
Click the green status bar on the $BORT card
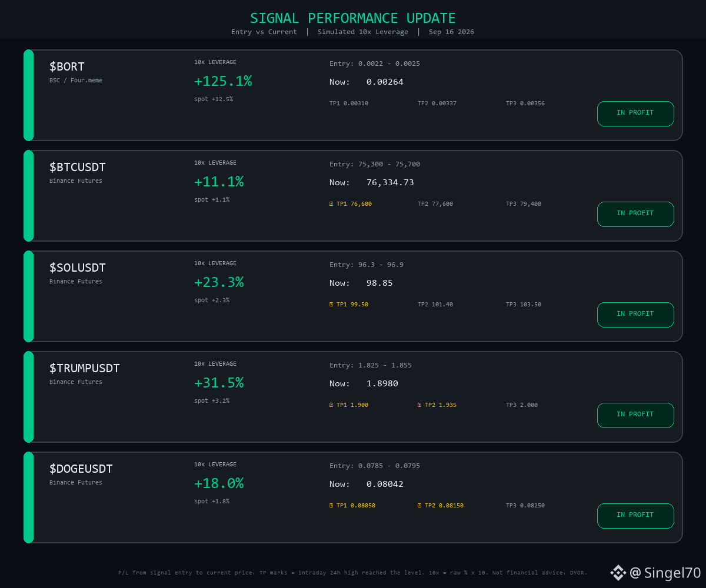tap(28, 95)
